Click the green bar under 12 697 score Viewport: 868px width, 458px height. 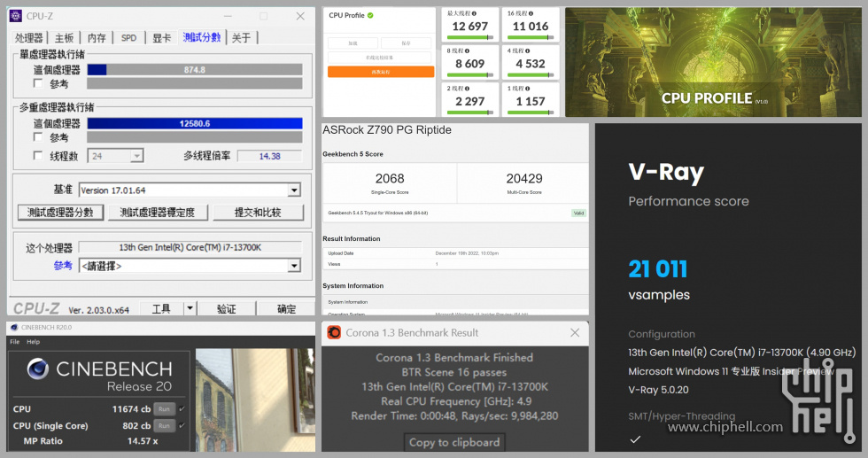(x=470, y=38)
